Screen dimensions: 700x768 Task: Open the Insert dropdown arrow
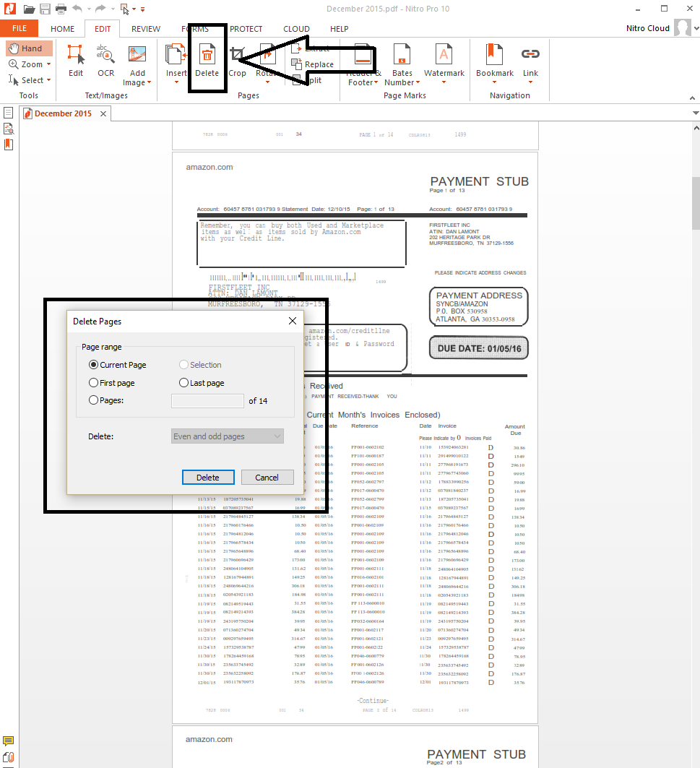(x=176, y=82)
